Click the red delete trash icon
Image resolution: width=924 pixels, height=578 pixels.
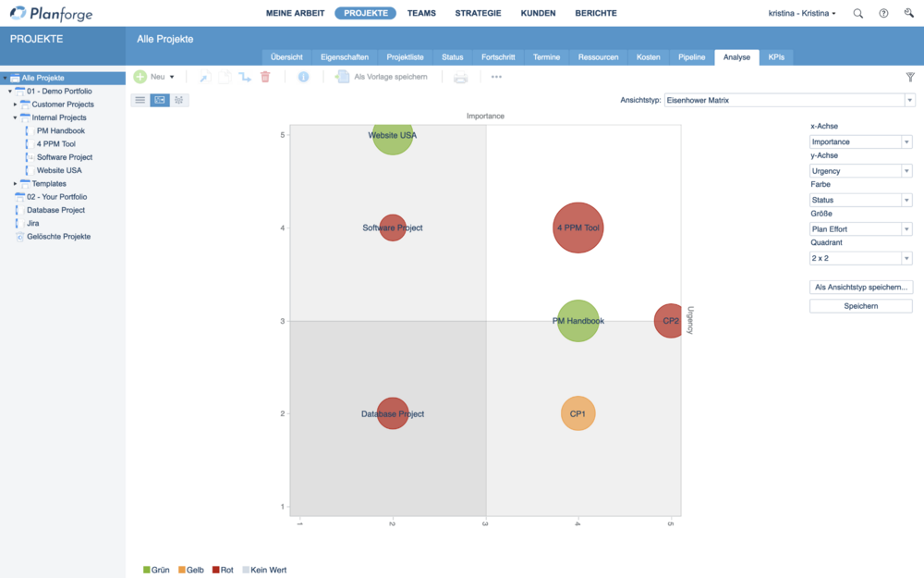[x=265, y=77]
